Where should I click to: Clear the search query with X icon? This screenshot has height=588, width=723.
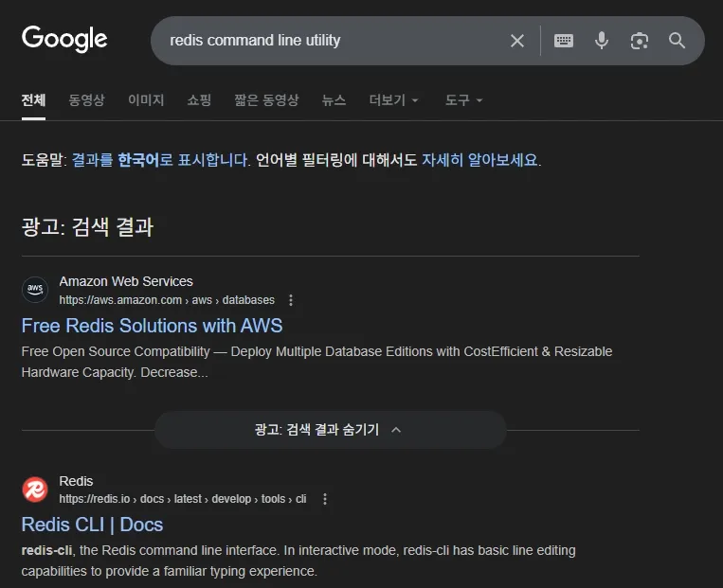pyautogui.click(x=517, y=41)
